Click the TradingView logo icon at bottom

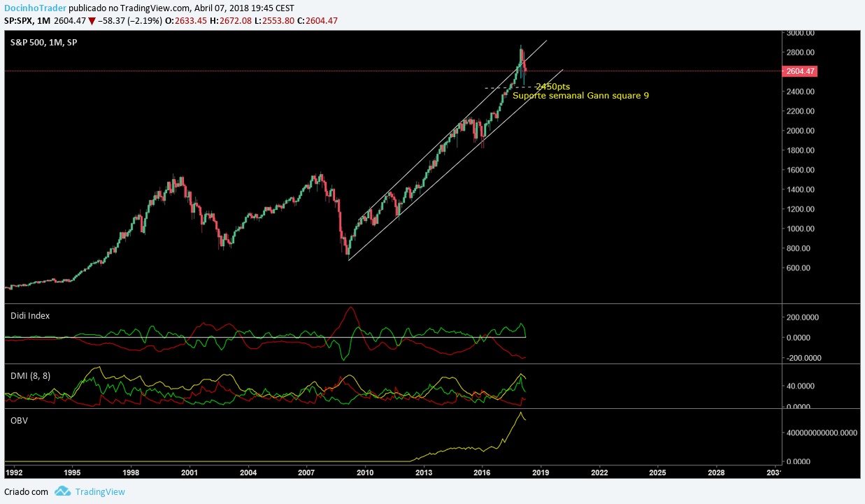(x=63, y=491)
